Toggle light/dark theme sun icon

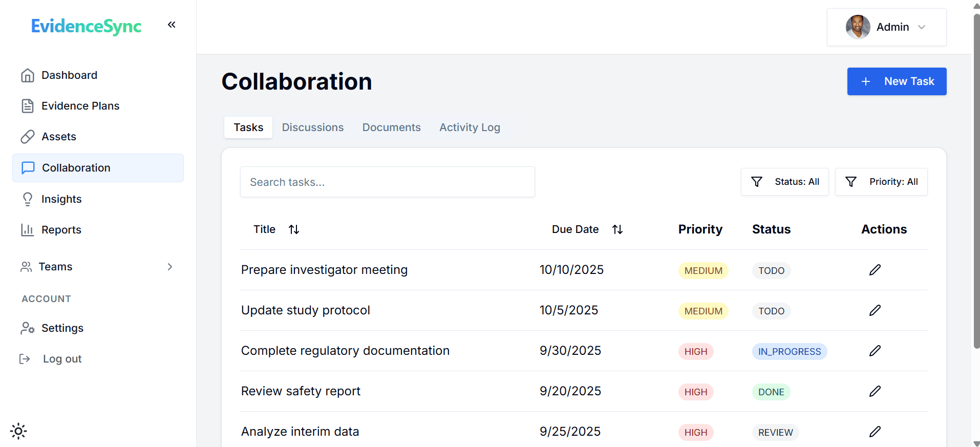click(18, 431)
